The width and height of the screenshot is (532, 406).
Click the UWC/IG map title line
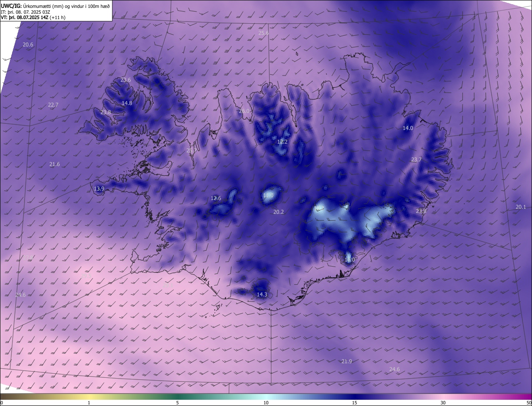[x=56, y=5]
